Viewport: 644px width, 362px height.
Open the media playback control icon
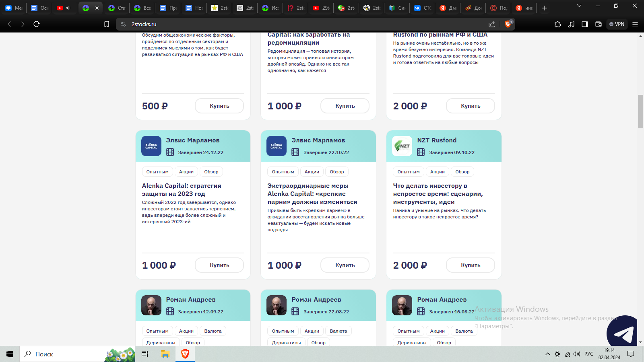pyautogui.click(x=571, y=24)
